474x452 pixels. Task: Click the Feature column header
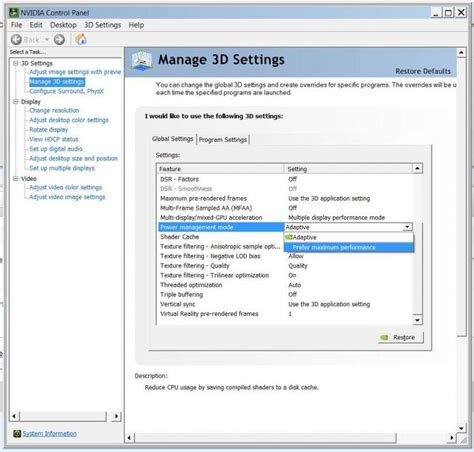coord(220,169)
